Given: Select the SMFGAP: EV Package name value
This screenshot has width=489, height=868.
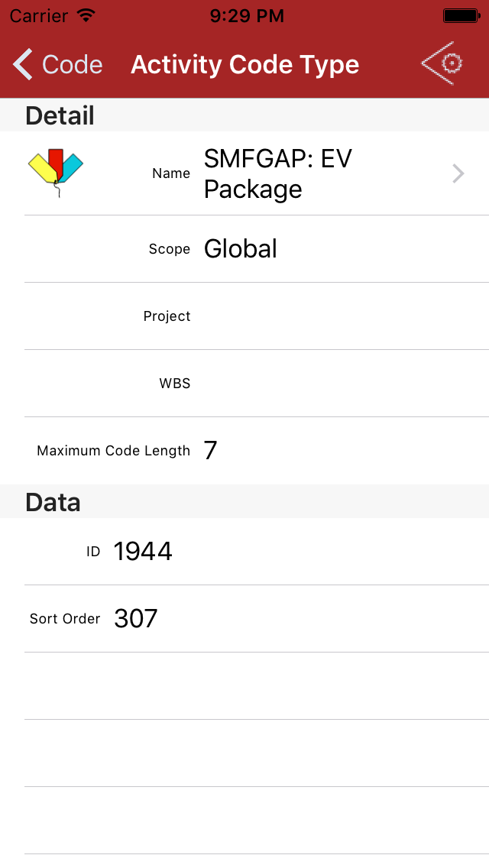Looking at the screenshot, I should pos(277,173).
